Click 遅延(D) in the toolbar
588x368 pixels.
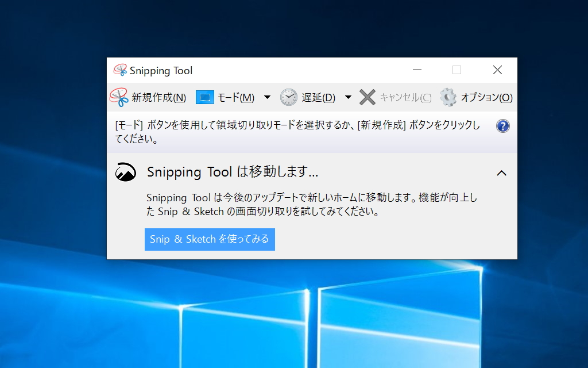(x=318, y=97)
